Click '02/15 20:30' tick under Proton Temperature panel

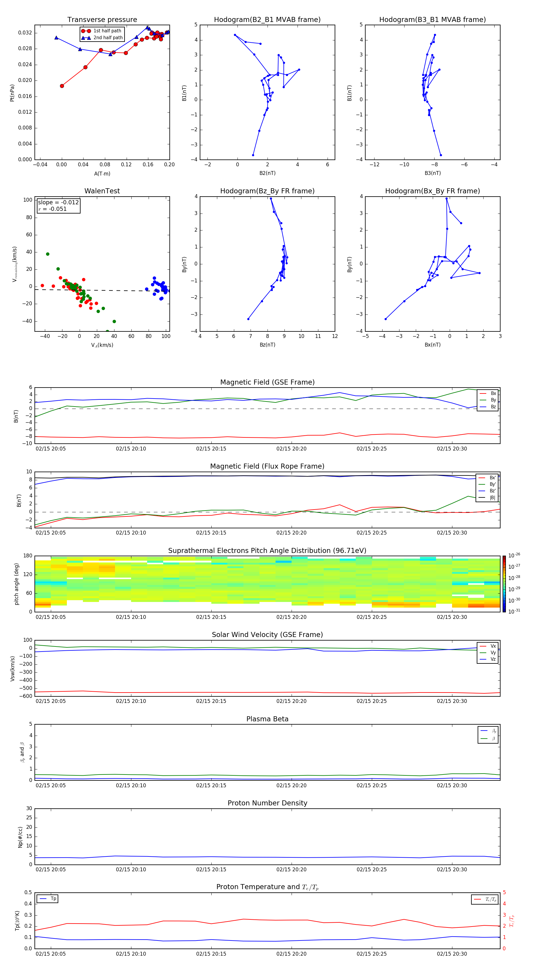451,954
